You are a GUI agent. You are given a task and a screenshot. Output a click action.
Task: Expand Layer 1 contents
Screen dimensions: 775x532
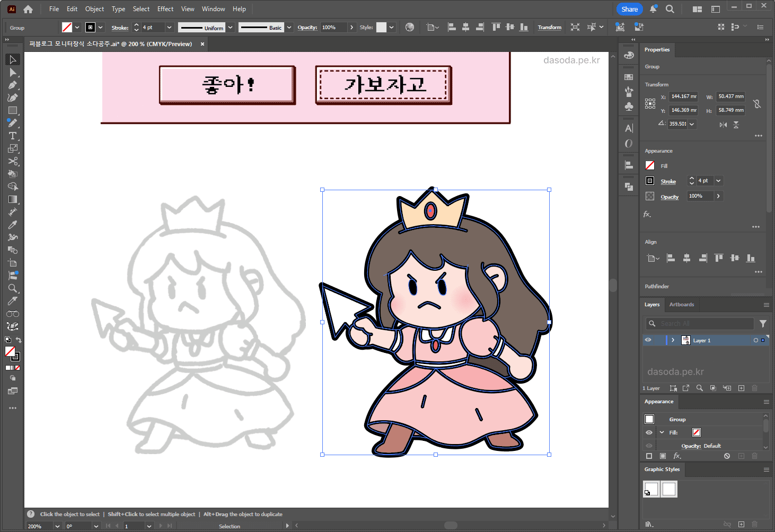pos(673,340)
